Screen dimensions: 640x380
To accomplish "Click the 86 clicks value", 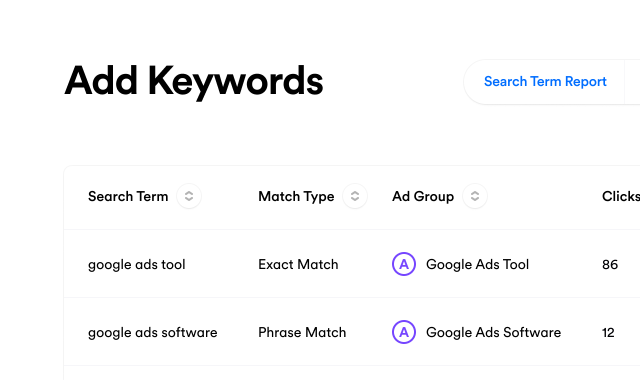I will [610, 264].
